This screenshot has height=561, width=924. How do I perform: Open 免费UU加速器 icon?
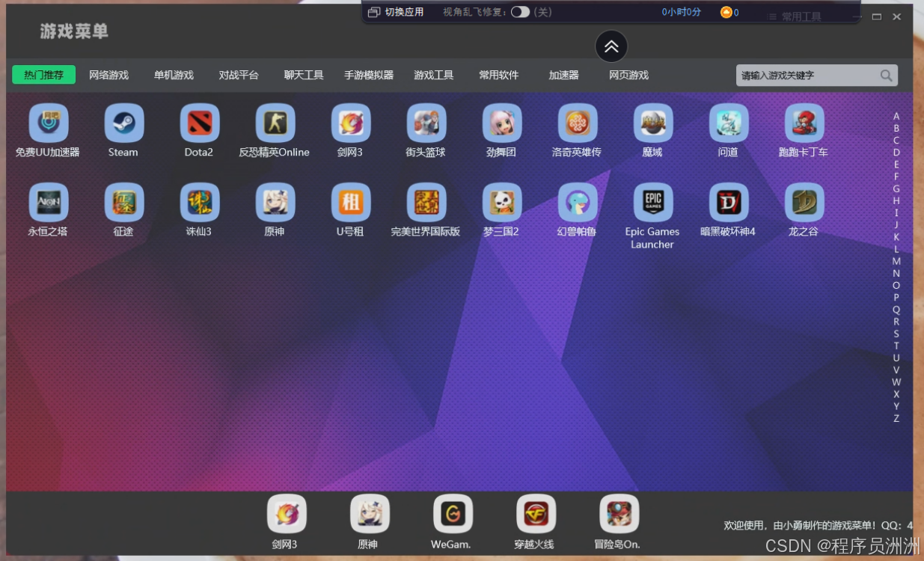[x=48, y=123]
